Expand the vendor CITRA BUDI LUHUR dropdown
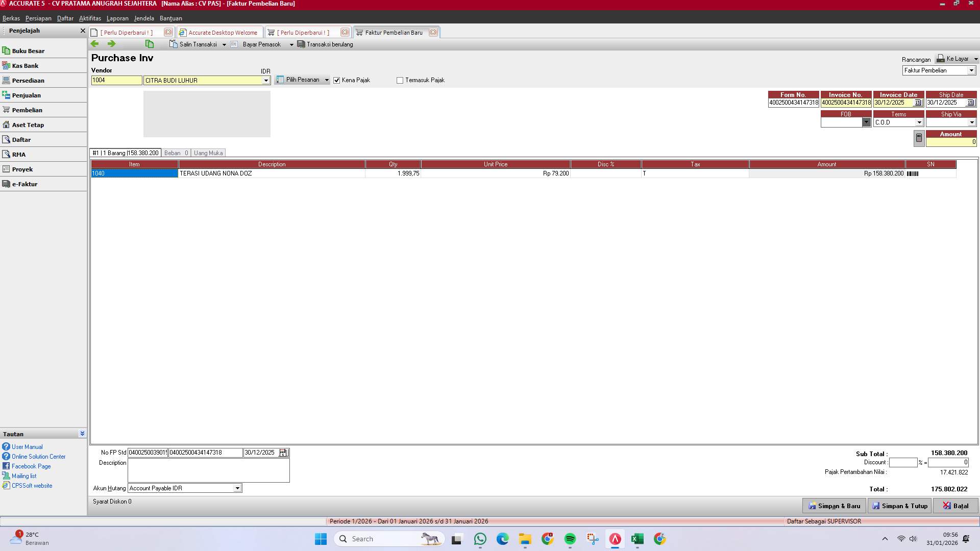Image resolution: width=980 pixels, height=551 pixels. pyautogui.click(x=265, y=80)
